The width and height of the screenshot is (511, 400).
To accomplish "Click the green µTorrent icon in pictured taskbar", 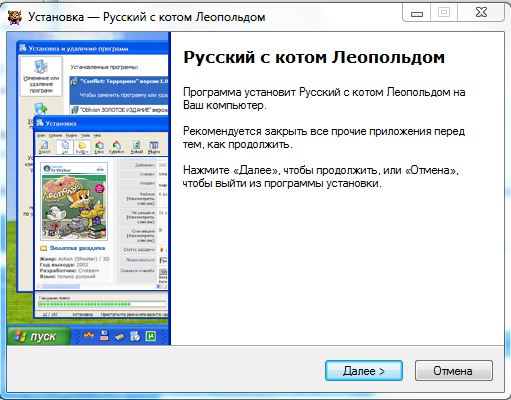I will click(x=151, y=336).
